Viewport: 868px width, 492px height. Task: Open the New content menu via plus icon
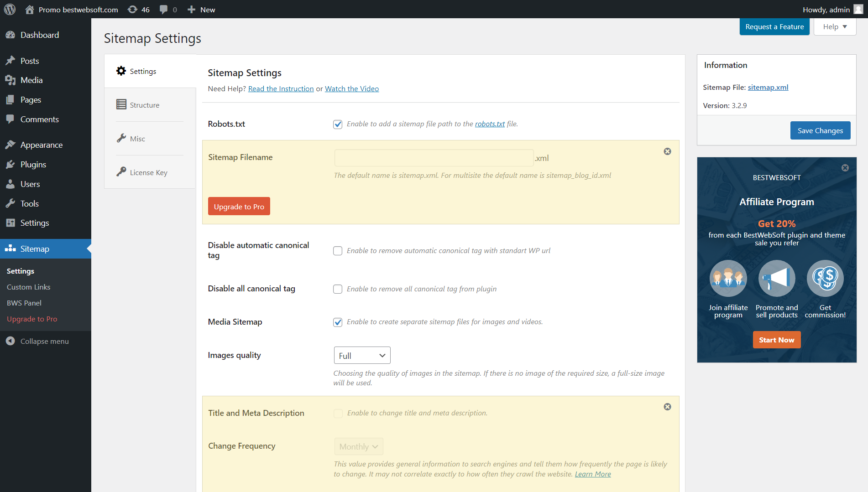[x=191, y=9]
